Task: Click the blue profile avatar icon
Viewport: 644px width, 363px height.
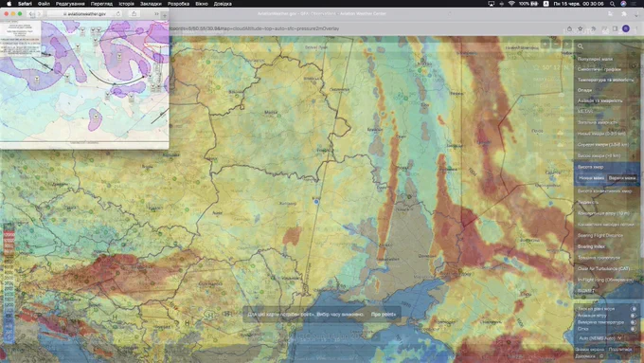Action: coord(625,28)
